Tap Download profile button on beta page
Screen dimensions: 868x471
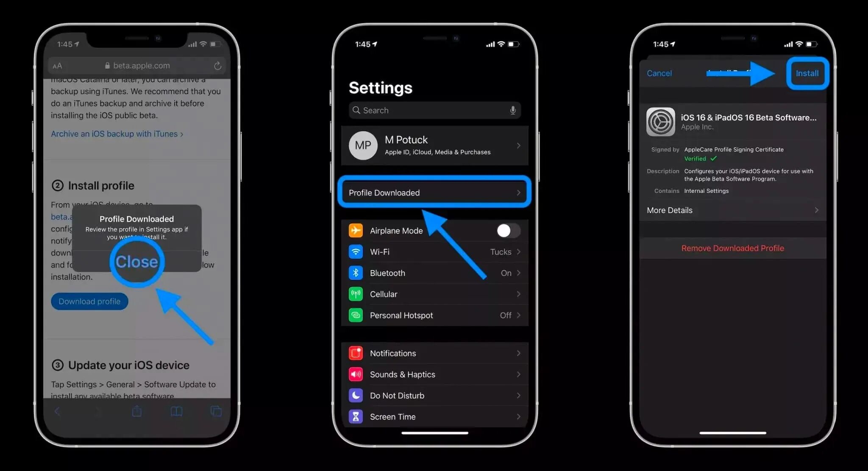pyautogui.click(x=89, y=301)
